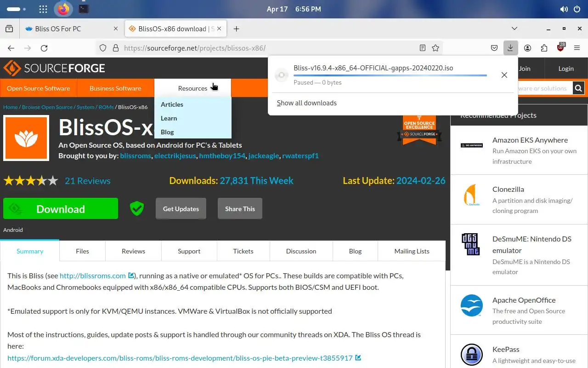Open the downloads toolbar button
The height and width of the screenshot is (368, 588).
pyautogui.click(x=510, y=48)
